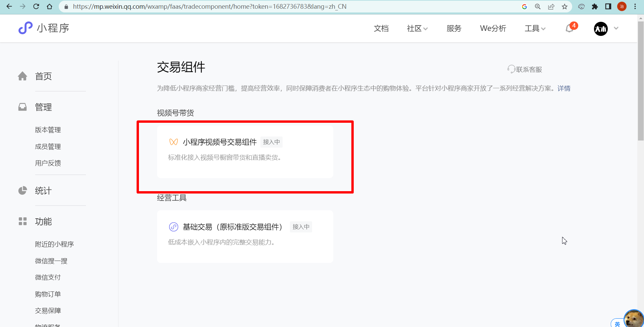
Task: Open the 服务 menu
Action: pos(454,29)
